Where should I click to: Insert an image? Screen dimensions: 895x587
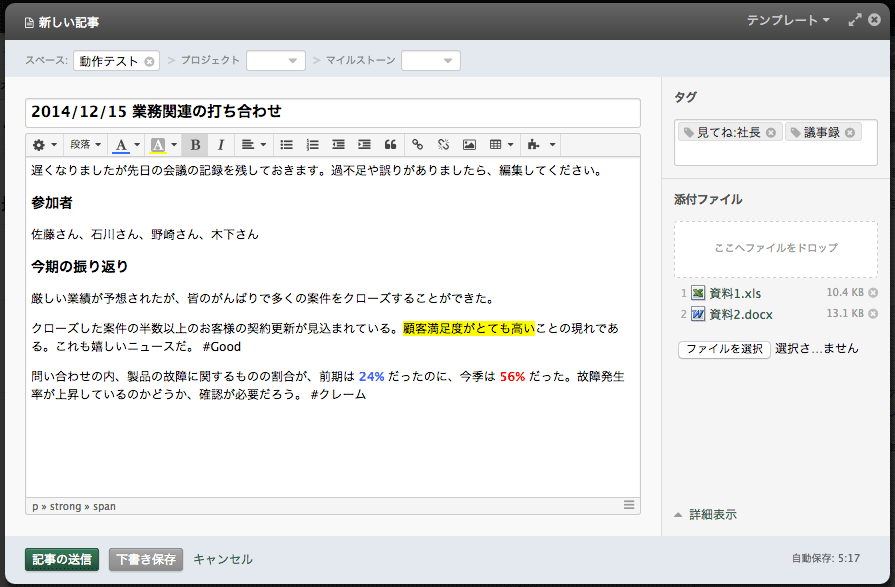pos(469,145)
